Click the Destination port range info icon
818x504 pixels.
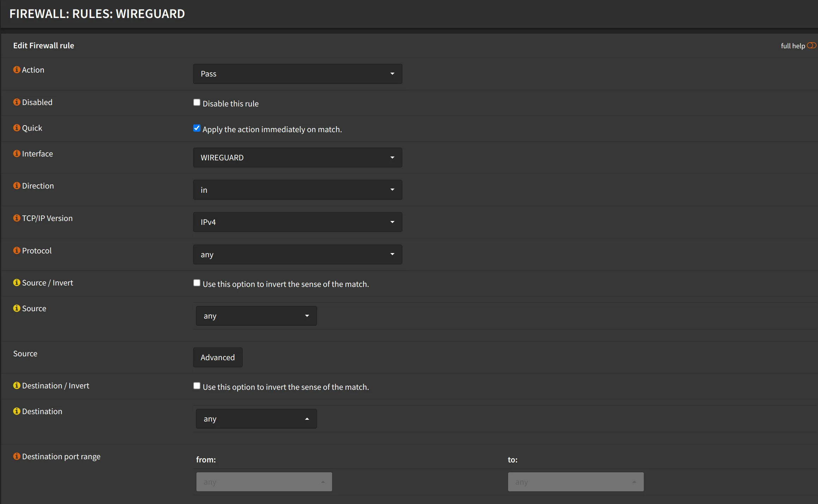[x=17, y=456]
